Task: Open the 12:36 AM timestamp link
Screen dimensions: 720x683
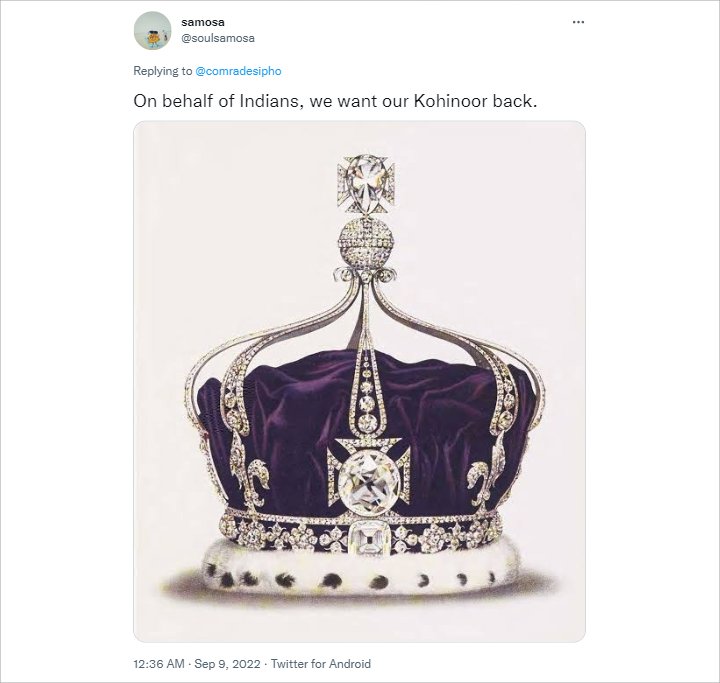Action: pos(159,664)
